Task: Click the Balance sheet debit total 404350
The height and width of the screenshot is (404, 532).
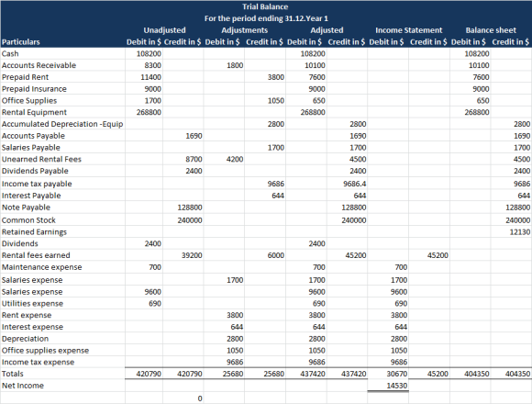Action: tap(470, 374)
